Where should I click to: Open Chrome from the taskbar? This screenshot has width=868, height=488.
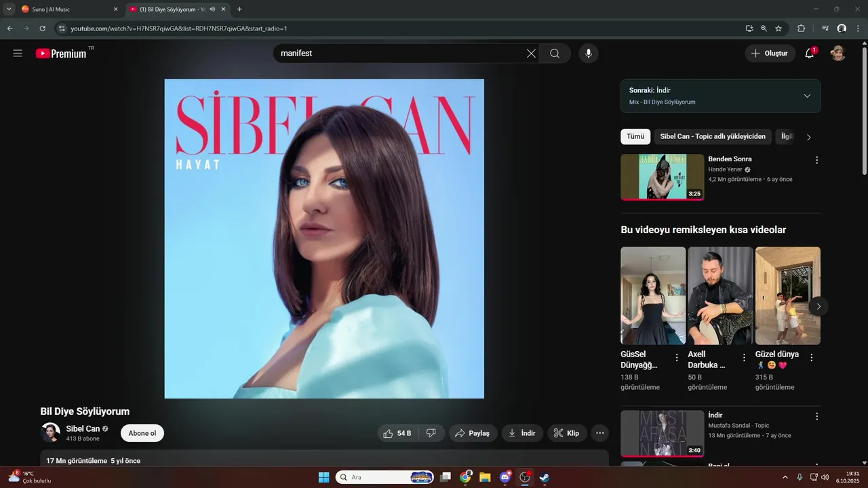click(465, 477)
